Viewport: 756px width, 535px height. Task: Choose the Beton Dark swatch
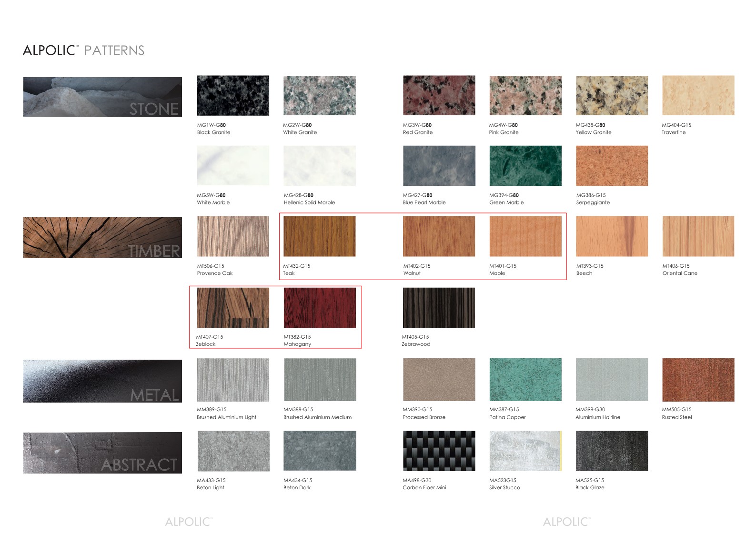click(x=319, y=451)
